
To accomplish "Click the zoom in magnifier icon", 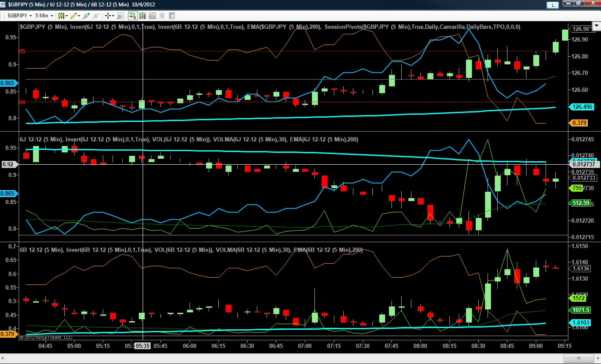I will point(86,16).
